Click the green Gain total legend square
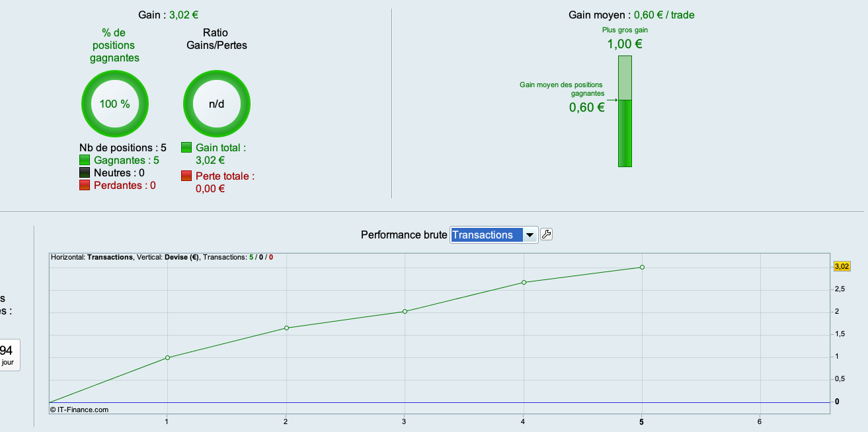Screen dimensions: 868x432 186,147
